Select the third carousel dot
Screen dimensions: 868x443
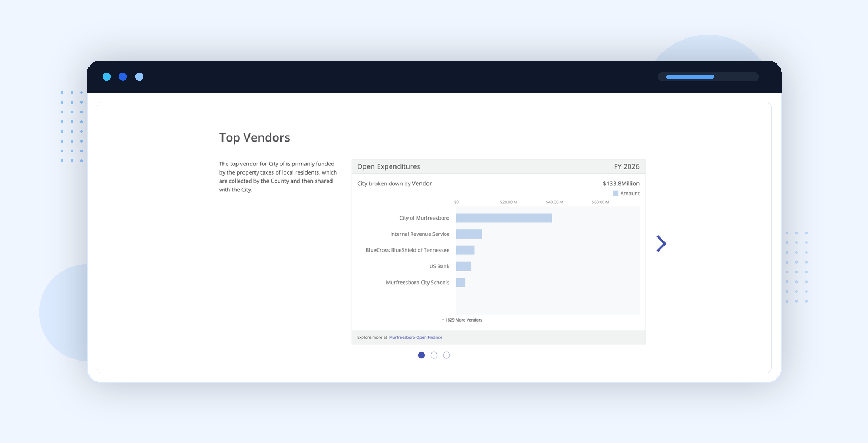coord(446,355)
